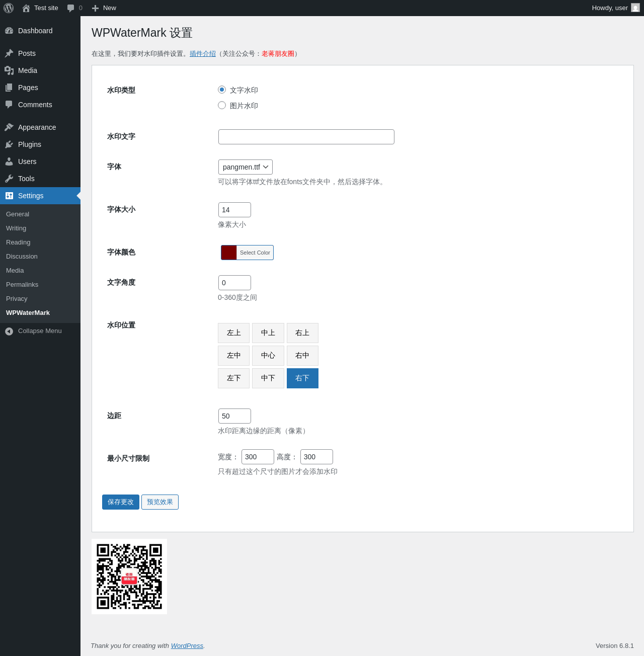The image size is (644, 656).
Task: Click the WordPress logo icon
Action: click(x=9, y=8)
